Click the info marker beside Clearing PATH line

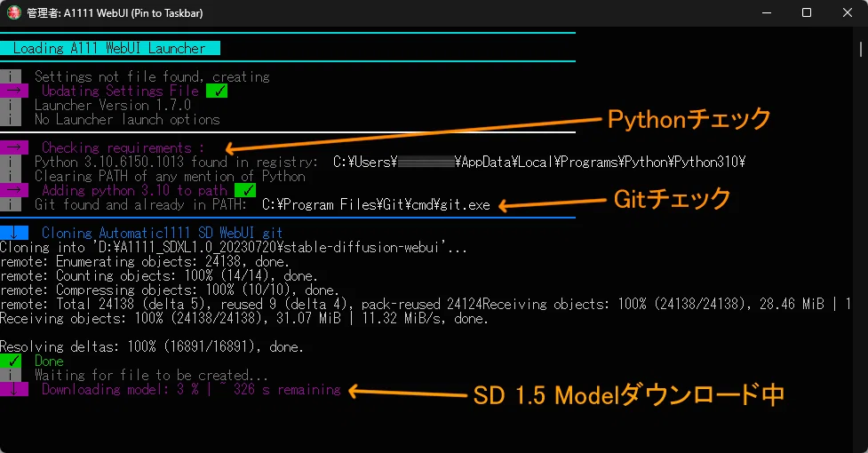tap(11, 177)
